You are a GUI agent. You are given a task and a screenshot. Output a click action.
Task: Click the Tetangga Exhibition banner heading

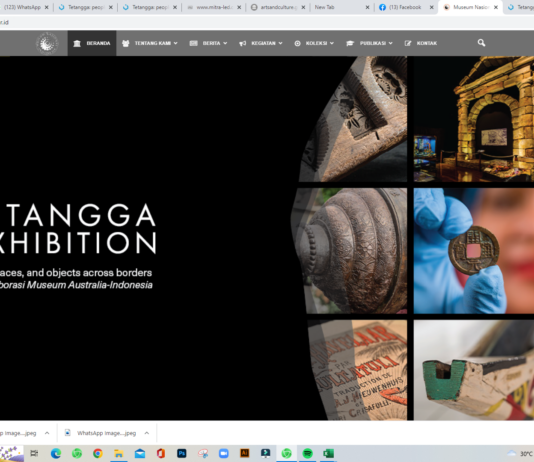(x=78, y=229)
